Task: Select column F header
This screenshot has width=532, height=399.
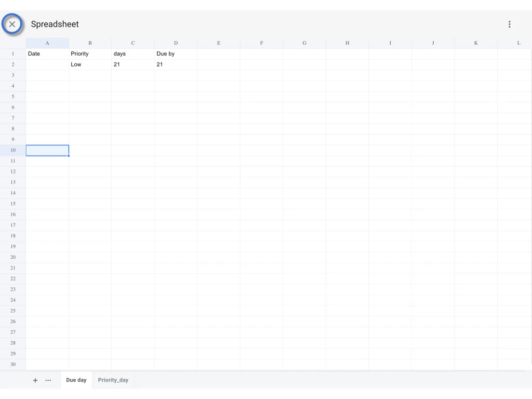Action: click(262, 43)
